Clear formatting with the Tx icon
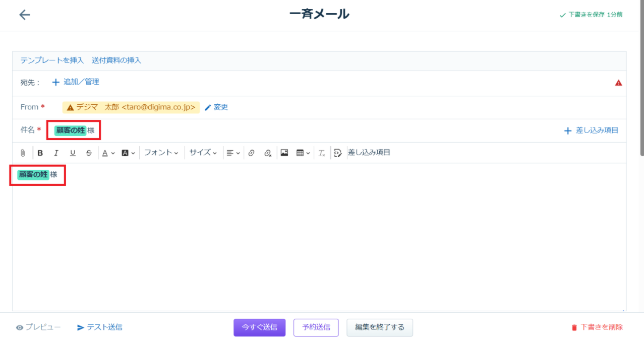 pyautogui.click(x=322, y=153)
